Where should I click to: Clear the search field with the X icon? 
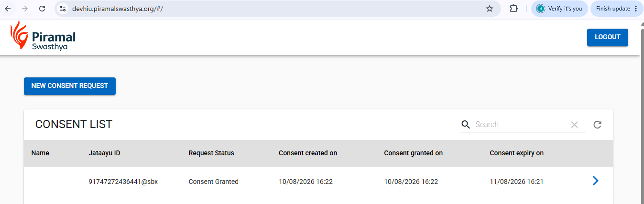[575, 125]
